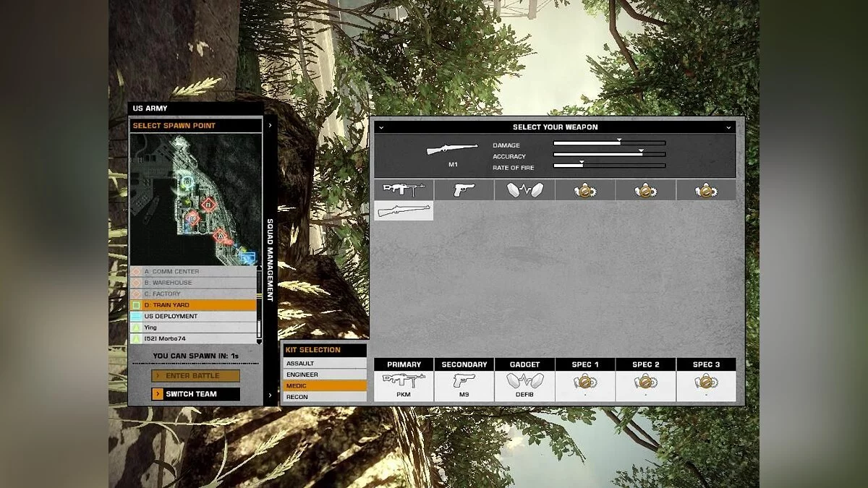
Task: Select the PKM machine gun weapon icon
Action: click(404, 190)
